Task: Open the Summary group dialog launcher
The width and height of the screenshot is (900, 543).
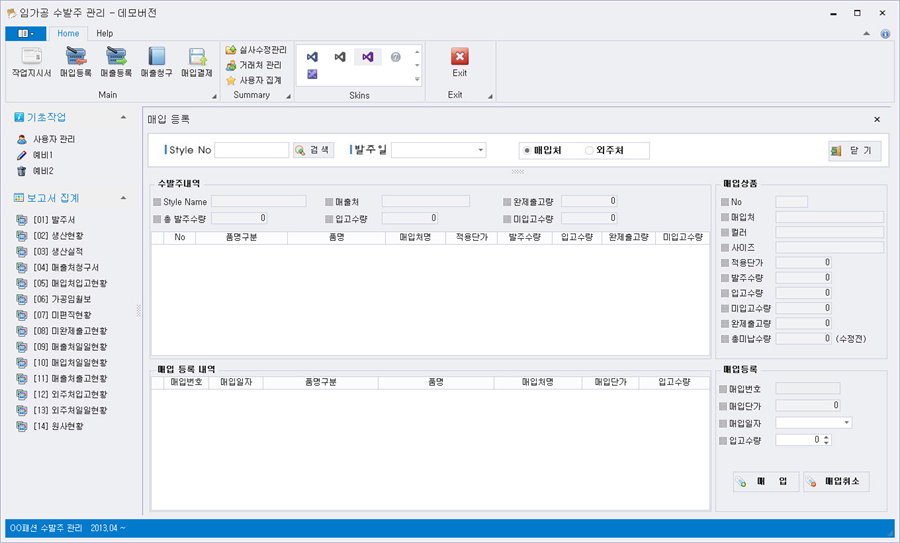Action: click(x=288, y=96)
